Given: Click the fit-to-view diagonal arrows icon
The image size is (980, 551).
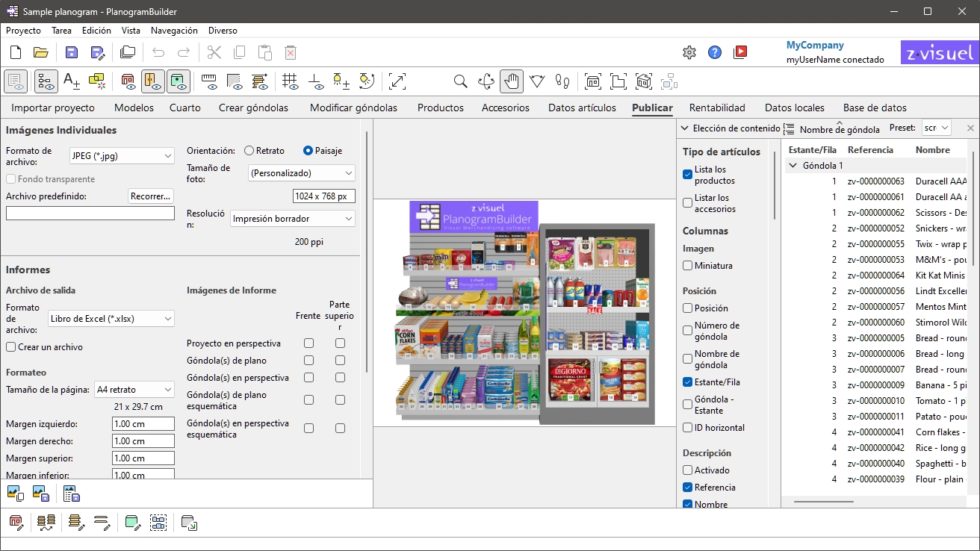Looking at the screenshot, I should pos(397,81).
